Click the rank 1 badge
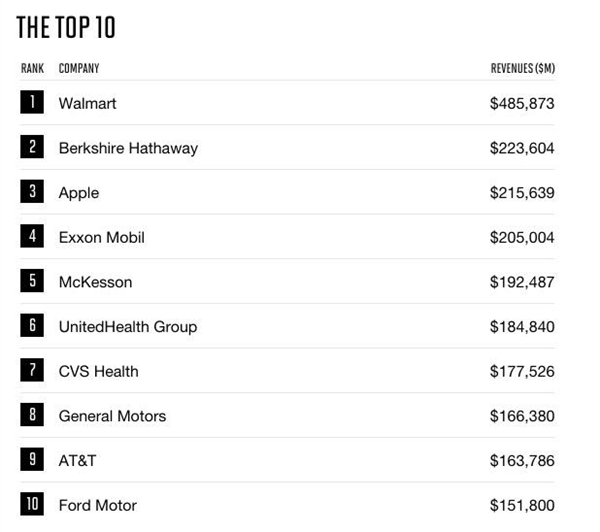Viewport: 600px width, 532px height. tap(32, 103)
